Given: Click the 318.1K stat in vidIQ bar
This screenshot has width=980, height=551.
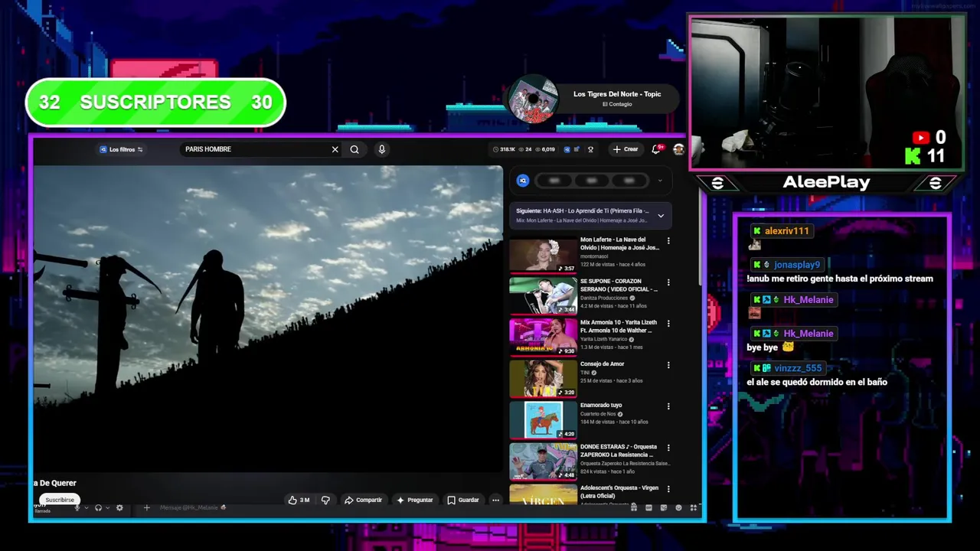Looking at the screenshot, I should pos(505,149).
